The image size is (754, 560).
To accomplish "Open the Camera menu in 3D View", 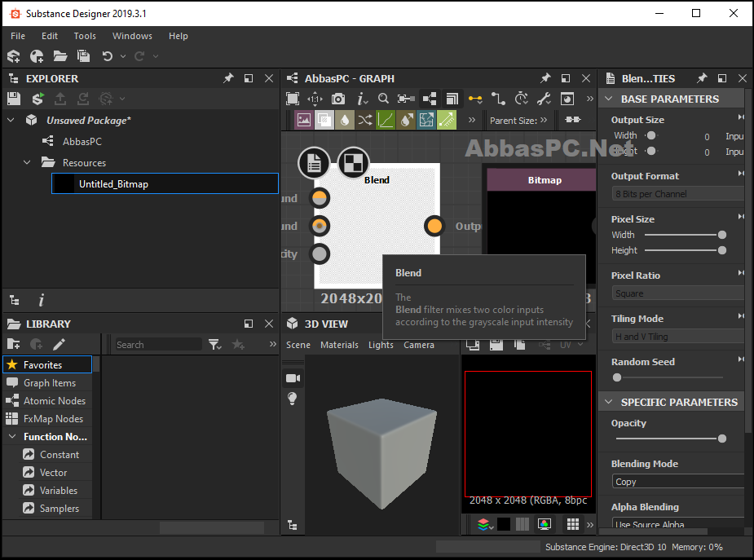I will pyautogui.click(x=419, y=345).
